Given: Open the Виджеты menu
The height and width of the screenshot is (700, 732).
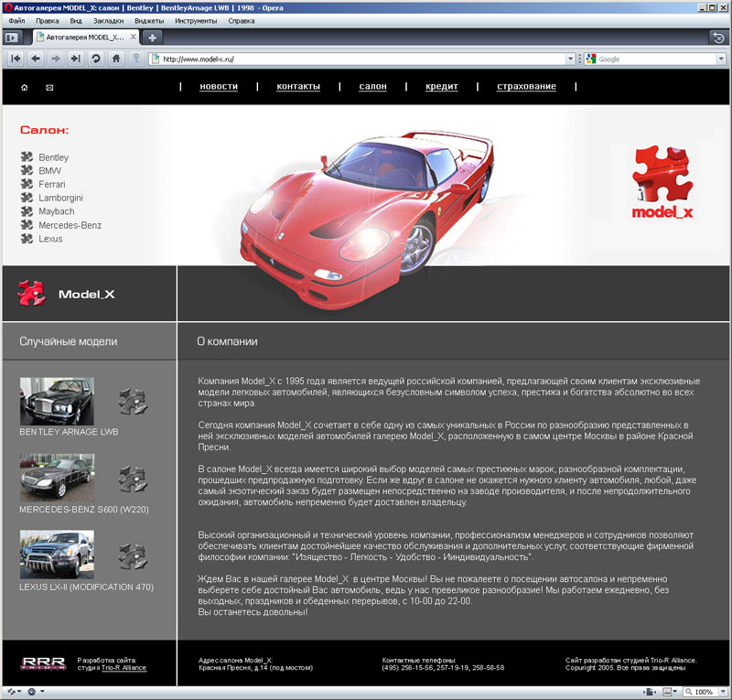Looking at the screenshot, I should (149, 21).
